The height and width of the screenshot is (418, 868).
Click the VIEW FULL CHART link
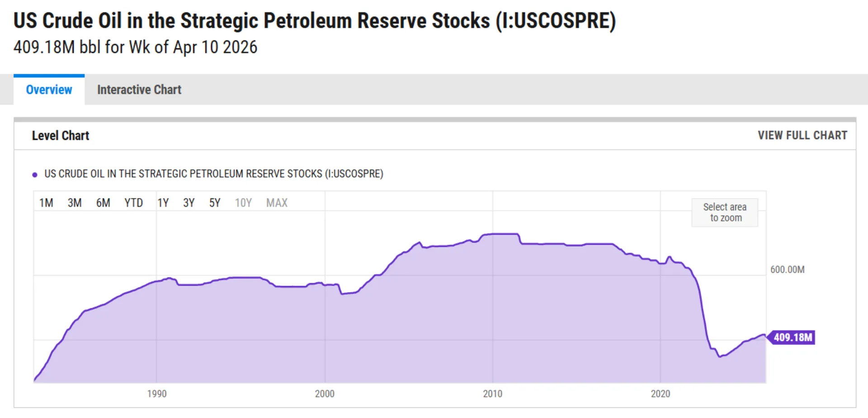click(802, 135)
